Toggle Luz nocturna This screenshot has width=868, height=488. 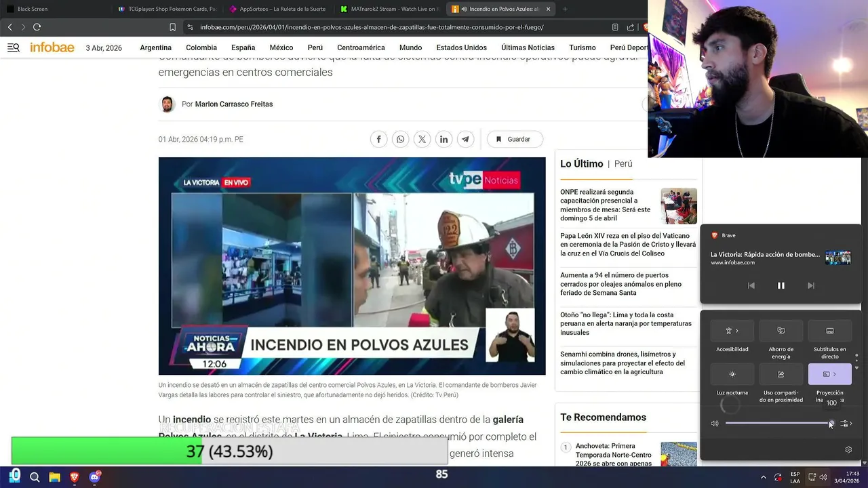732,374
